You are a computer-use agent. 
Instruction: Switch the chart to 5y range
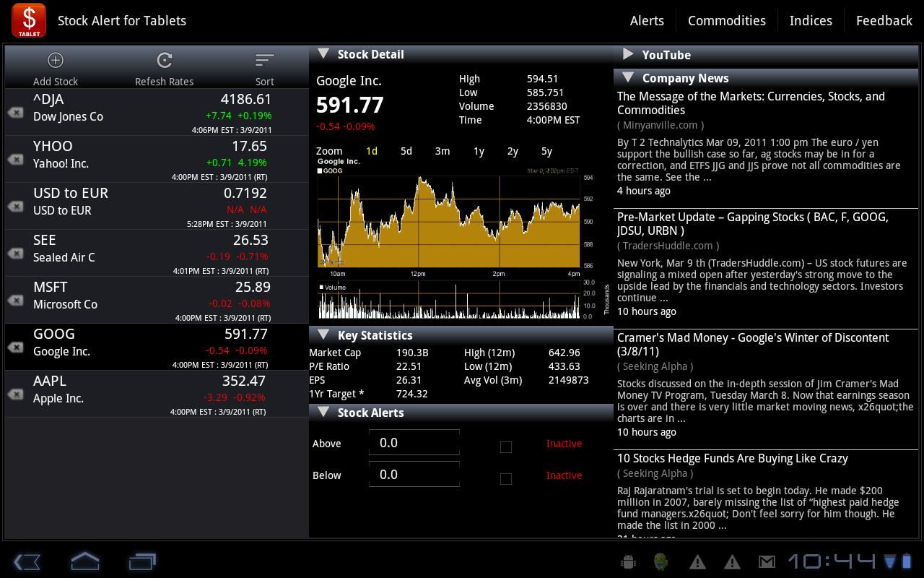point(546,151)
